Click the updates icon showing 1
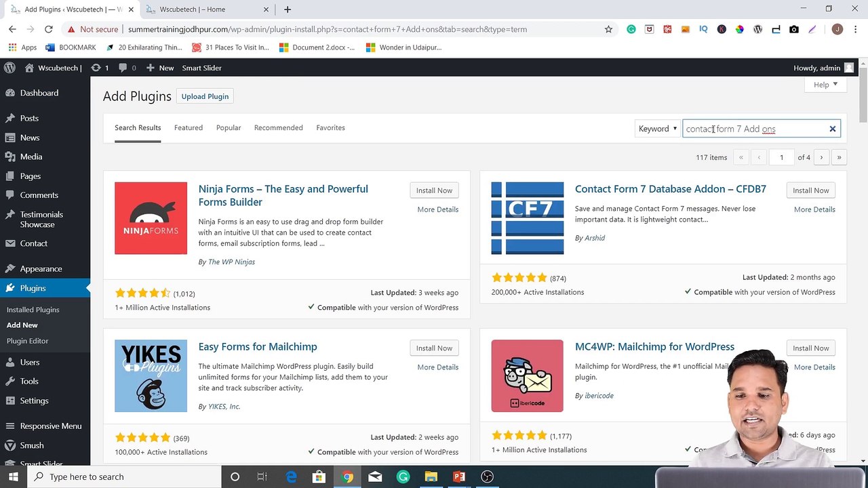Screen dimensions: 868x488 tap(100, 68)
